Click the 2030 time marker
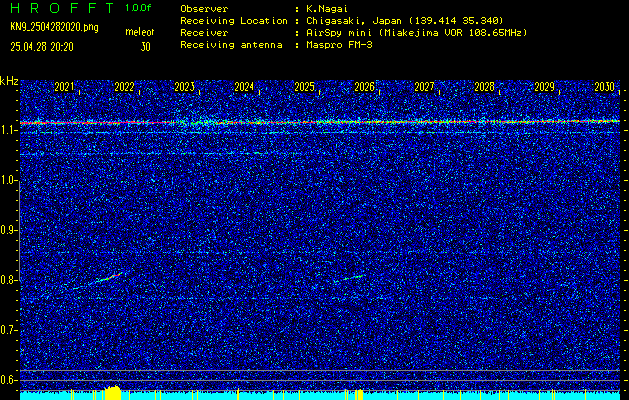 605,87
